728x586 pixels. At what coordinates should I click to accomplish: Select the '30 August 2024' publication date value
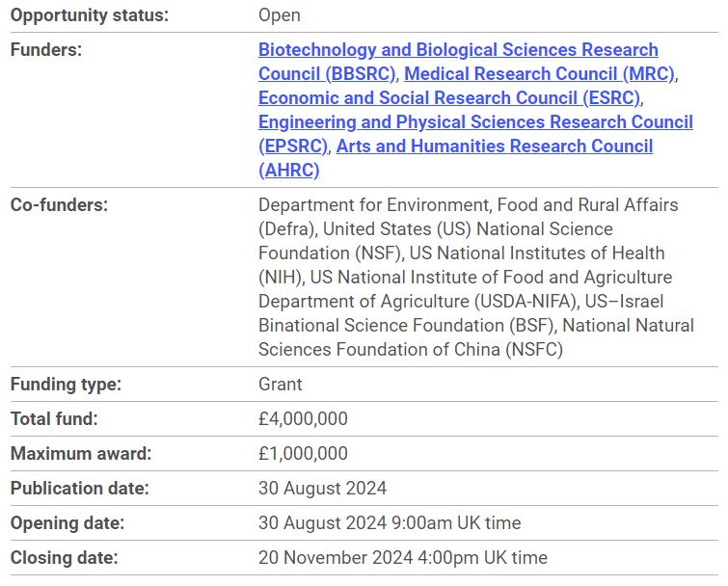tap(323, 489)
